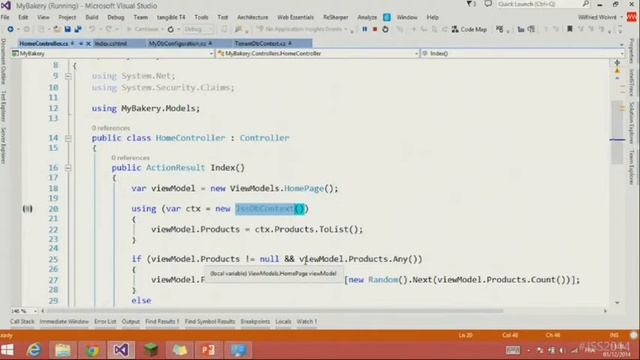
Task: Click in the Quick Launch search field
Action: (539, 4)
